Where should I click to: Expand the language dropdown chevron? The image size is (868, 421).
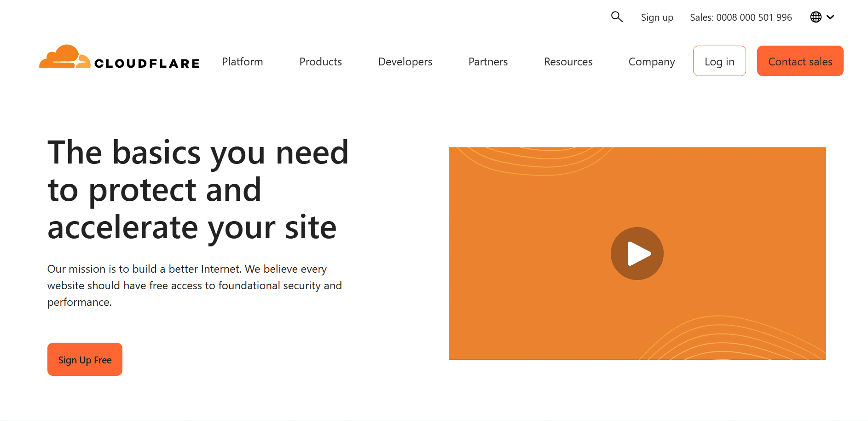(x=831, y=17)
